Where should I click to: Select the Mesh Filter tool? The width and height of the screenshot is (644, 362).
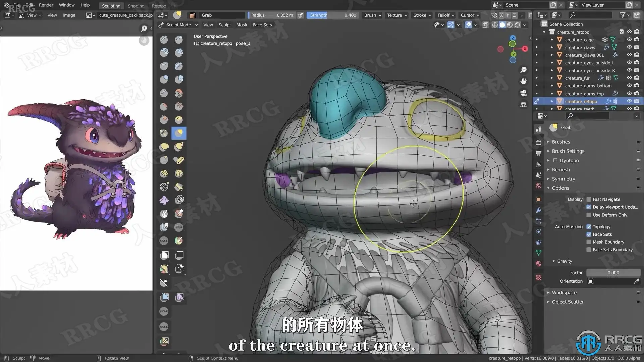tap(164, 297)
